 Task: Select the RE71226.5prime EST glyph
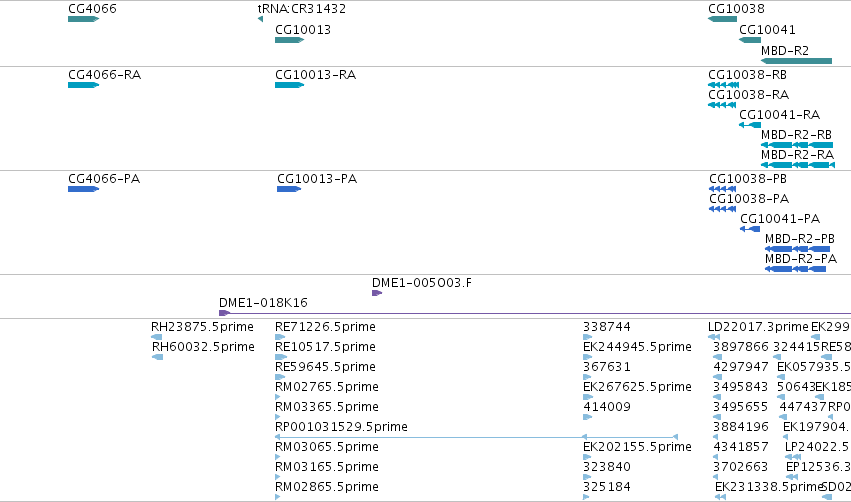tap(280, 337)
